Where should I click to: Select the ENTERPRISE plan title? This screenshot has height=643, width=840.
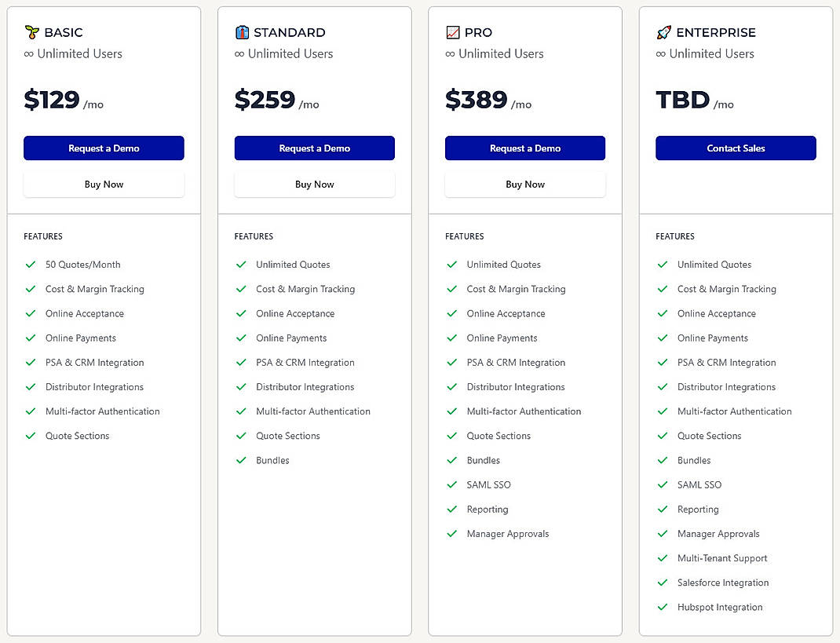[715, 32]
